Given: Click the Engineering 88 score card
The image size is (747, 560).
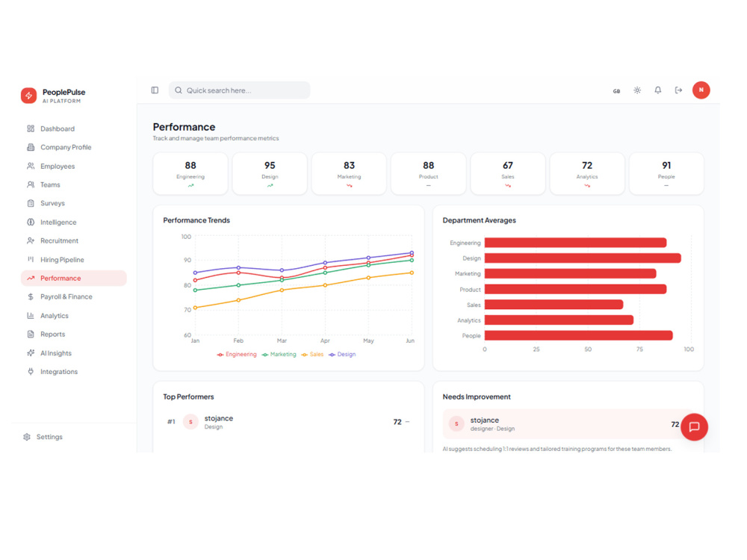Looking at the screenshot, I should (190, 174).
